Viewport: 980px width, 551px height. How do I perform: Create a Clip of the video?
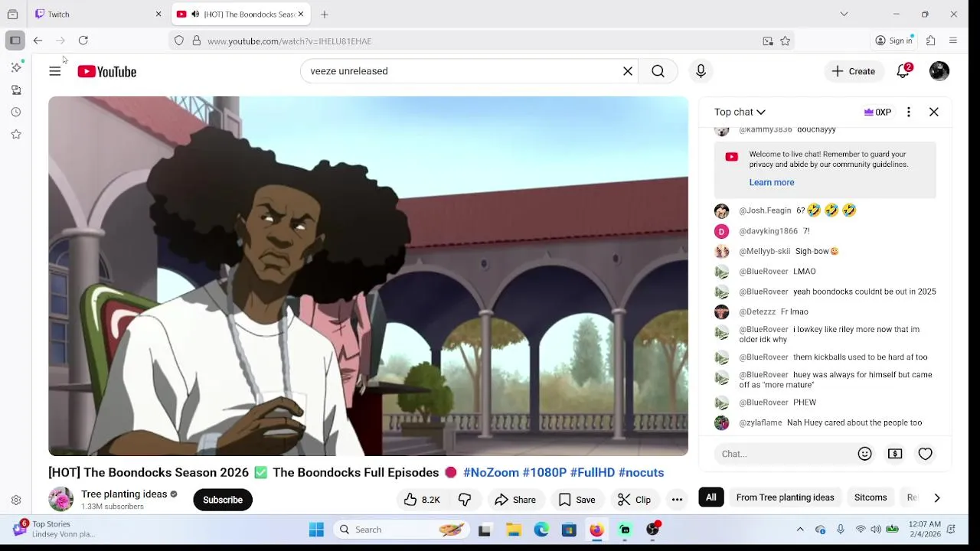click(x=634, y=500)
